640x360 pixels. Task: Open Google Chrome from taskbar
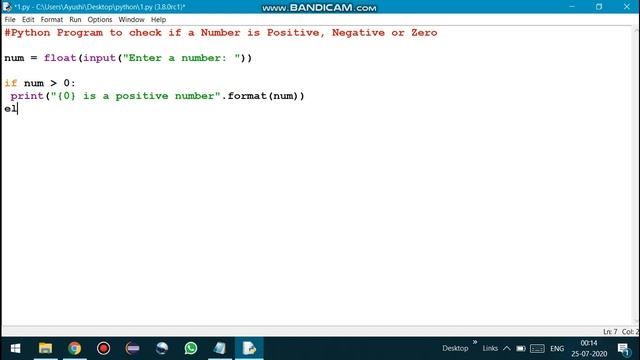74,348
